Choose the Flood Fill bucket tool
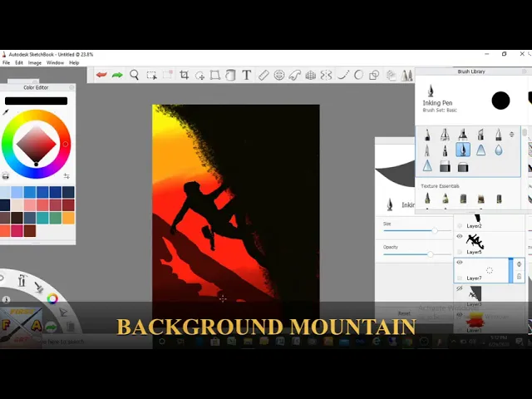 [231, 75]
